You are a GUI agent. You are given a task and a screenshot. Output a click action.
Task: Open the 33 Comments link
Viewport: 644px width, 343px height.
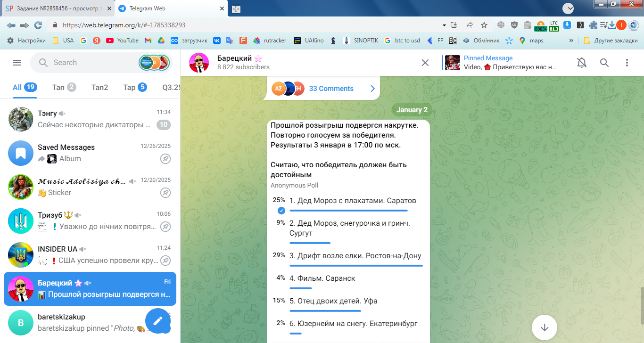coord(331,89)
